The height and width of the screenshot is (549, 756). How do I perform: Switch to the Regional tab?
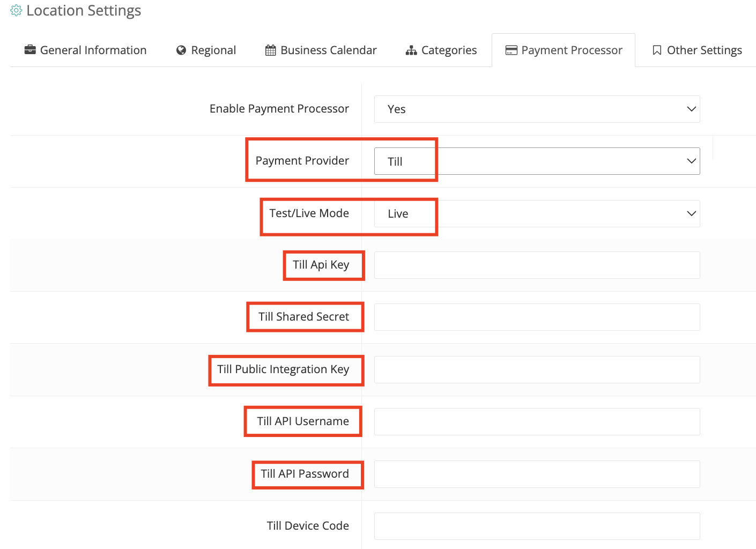[x=206, y=50]
